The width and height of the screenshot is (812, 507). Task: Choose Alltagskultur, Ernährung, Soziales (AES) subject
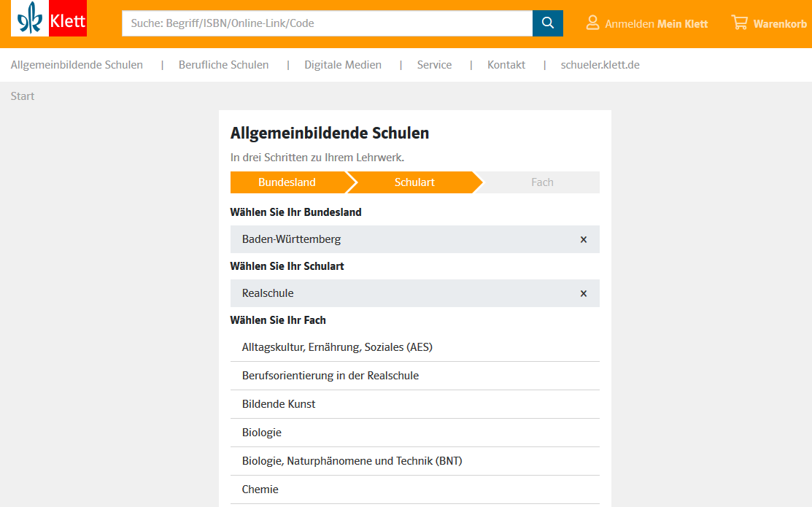[337, 347]
